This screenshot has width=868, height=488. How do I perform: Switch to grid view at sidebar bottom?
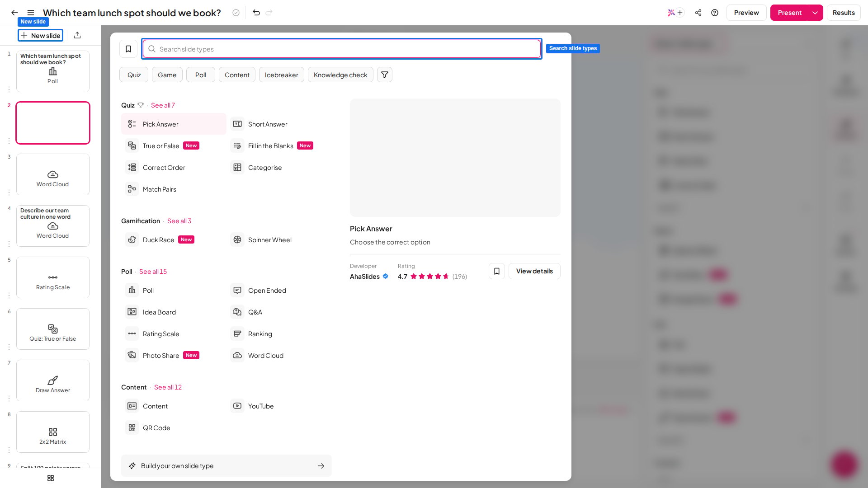click(x=51, y=478)
